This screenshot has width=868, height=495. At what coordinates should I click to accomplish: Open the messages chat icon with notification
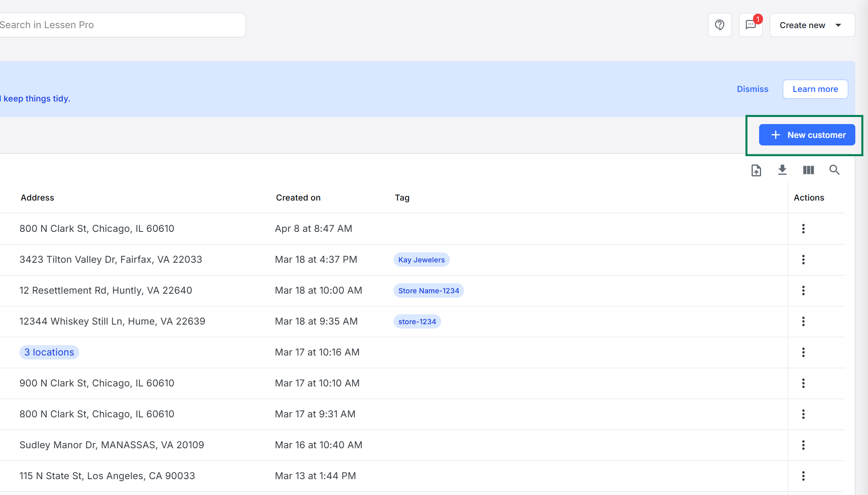point(750,25)
